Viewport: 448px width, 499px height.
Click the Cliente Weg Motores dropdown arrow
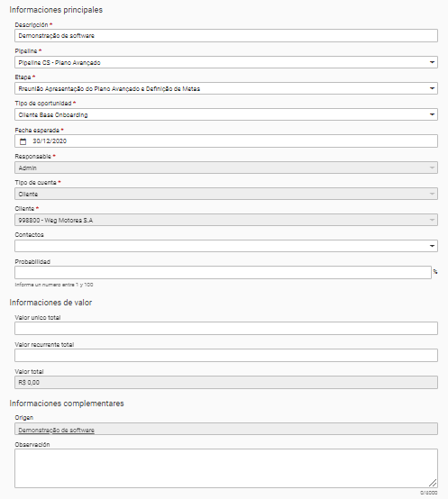click(x=432, y=220)
